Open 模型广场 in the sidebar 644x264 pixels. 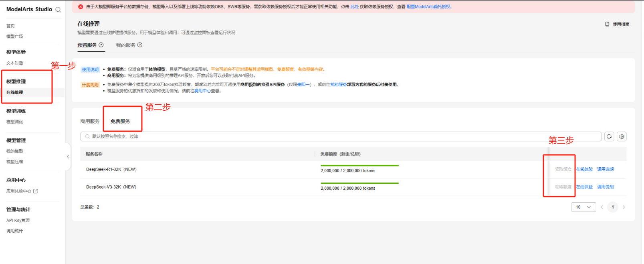click(15, 36)
